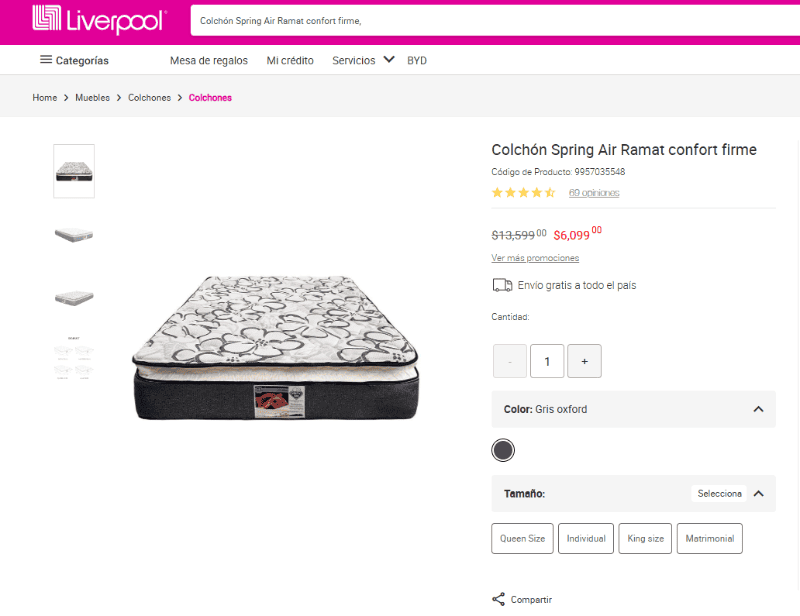The image size is (800, 616).
Task: Open the 69 opiniones link
Action: 594,193
